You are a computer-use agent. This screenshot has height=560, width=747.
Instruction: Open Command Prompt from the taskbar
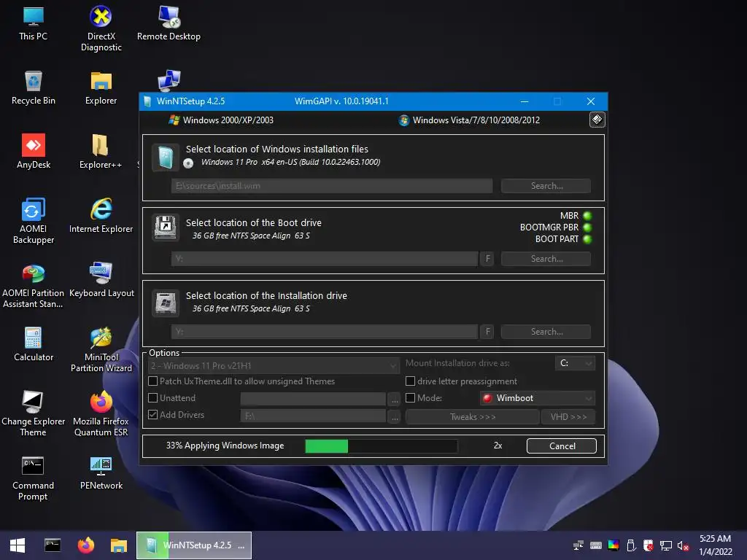click(53, 545)
